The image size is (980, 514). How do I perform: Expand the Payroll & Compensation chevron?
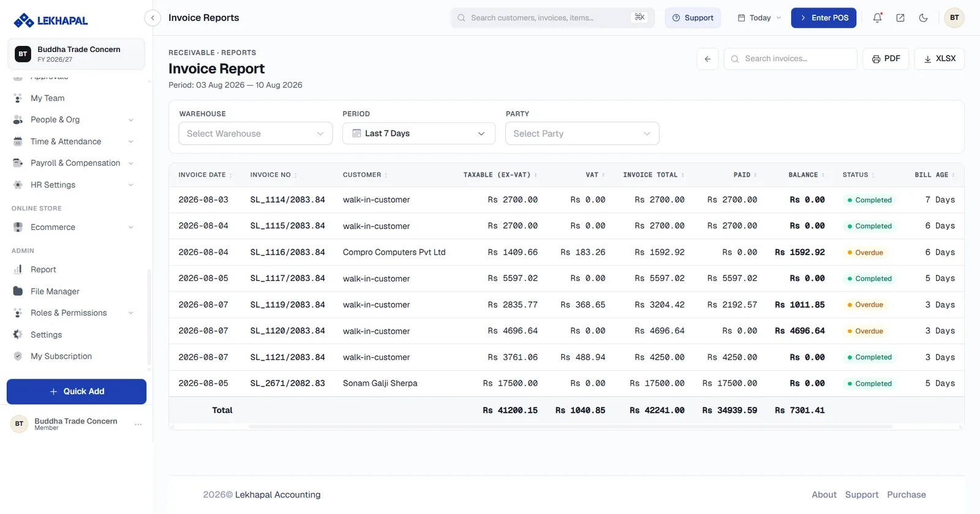pos(130,163)
